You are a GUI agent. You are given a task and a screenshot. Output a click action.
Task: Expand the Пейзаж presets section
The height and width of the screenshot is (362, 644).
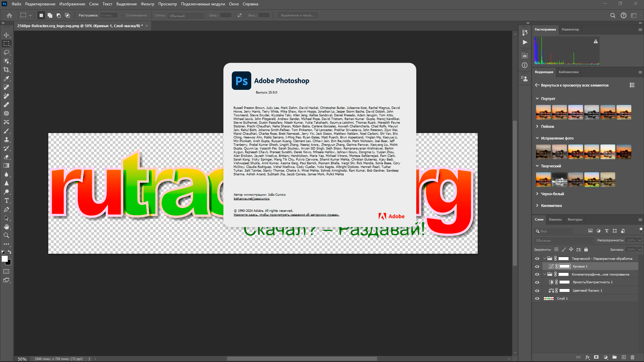pos(537,126)
